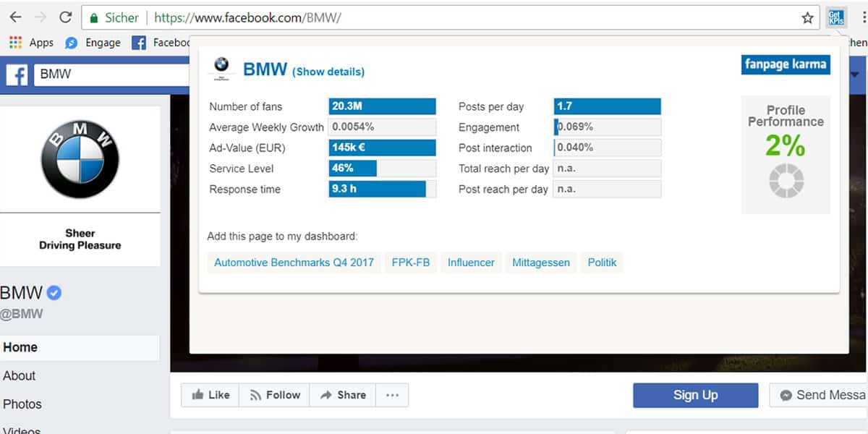Open the three-dots more options button

tap(392, 395)
